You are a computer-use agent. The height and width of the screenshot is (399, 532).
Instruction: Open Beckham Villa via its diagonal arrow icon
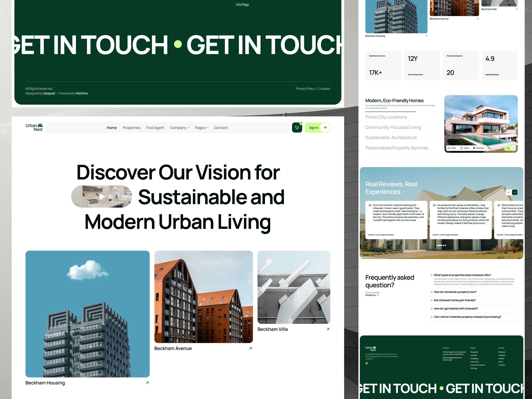(x=328, y=329)
